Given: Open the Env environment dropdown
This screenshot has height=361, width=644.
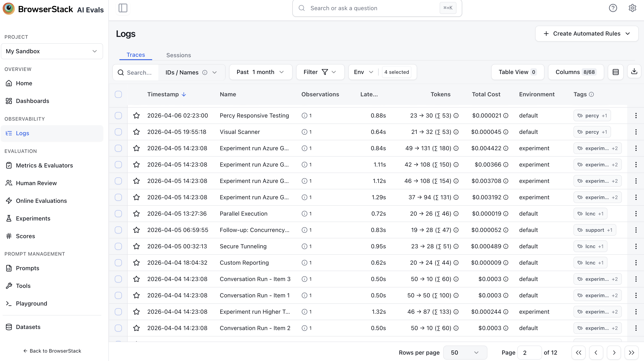Looking at the screenshot, I should pos(364,72).
